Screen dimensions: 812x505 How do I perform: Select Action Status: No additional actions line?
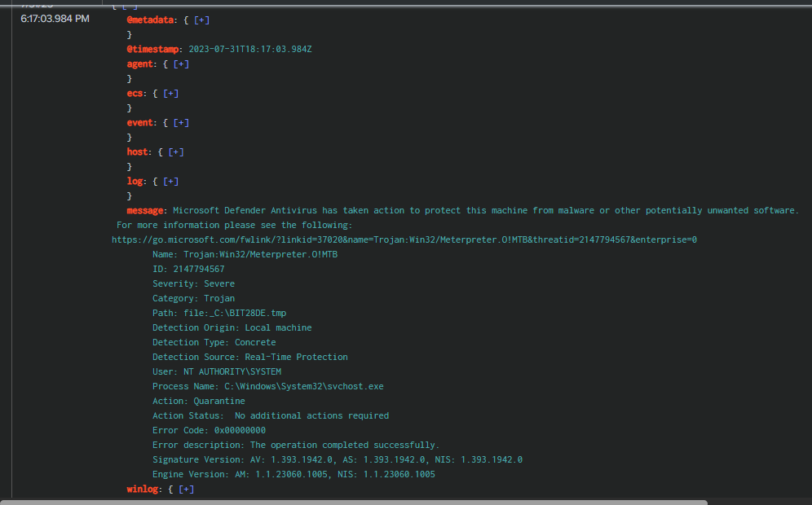[x=271, y=415]
